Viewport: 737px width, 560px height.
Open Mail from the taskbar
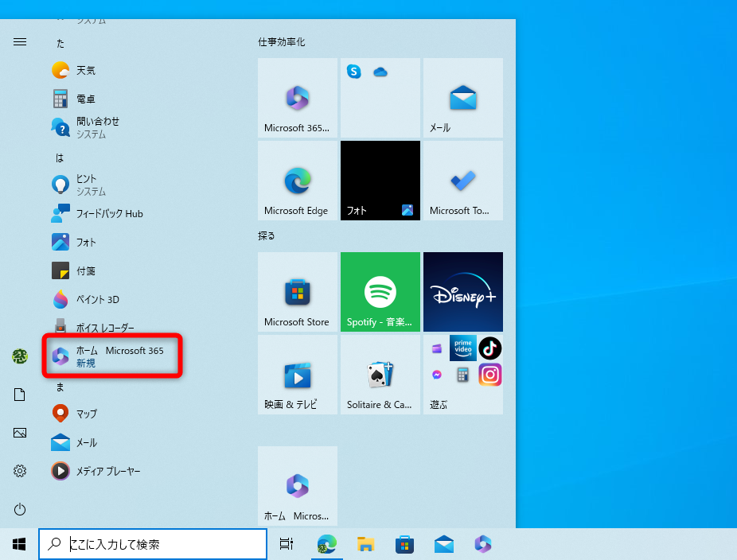coord(443,544)
